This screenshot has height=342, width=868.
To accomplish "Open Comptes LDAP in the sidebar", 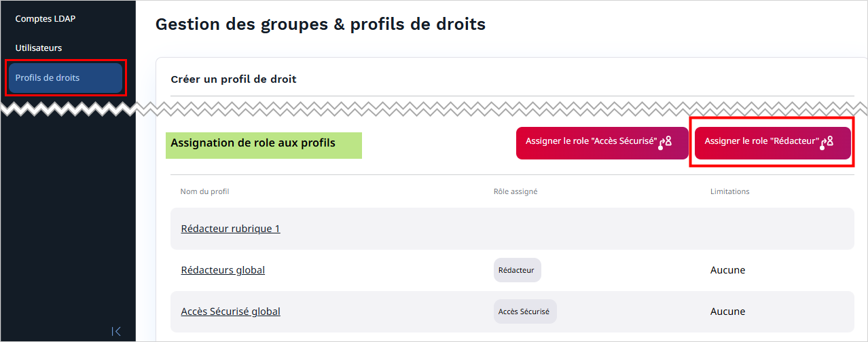I will [46, 18].
